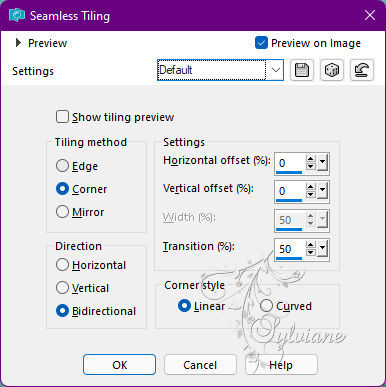Click the Vertical offset value field

pyautogui.click(x=289, y=191)
